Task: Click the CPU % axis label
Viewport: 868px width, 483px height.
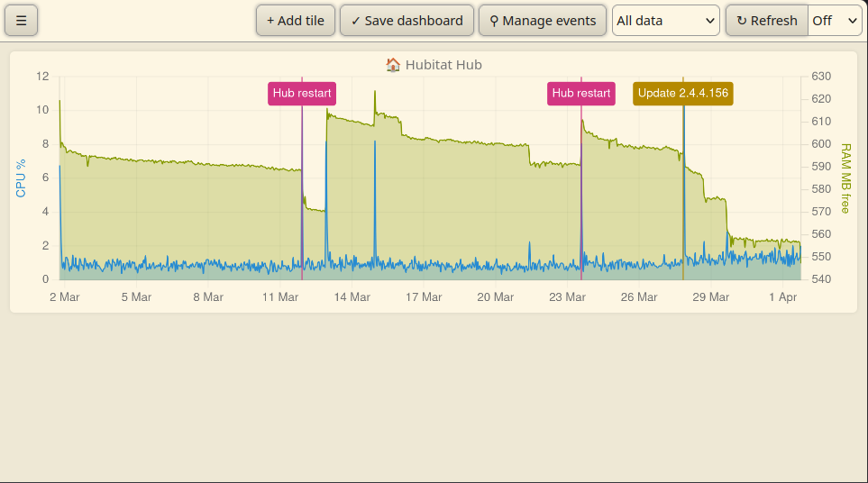Action: [21, 178]
